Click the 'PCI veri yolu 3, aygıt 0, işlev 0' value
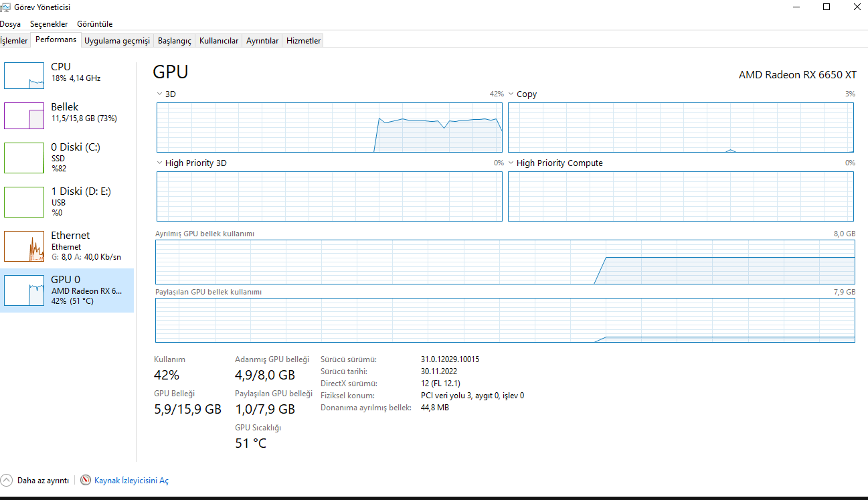 click(x=472, y=396)
